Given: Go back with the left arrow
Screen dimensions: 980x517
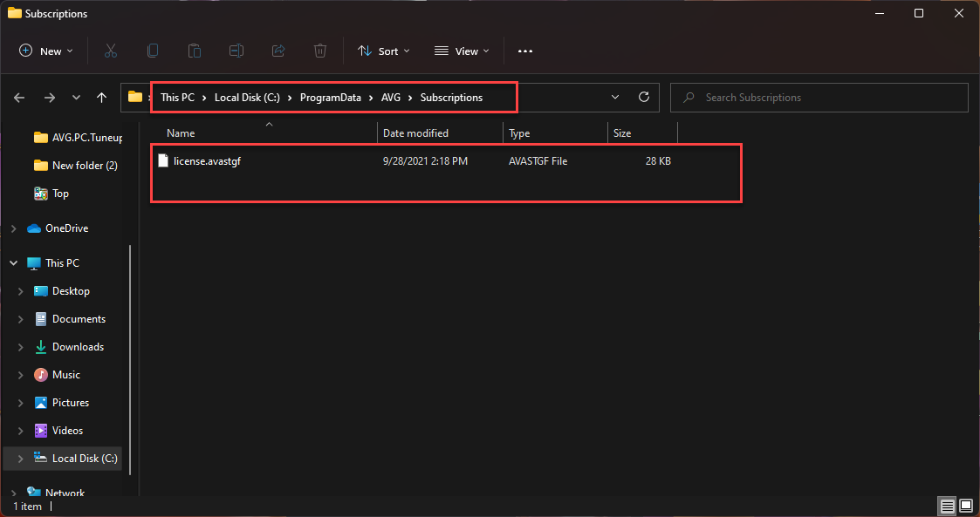Looking at the screenshot, I should click(19, 98).
